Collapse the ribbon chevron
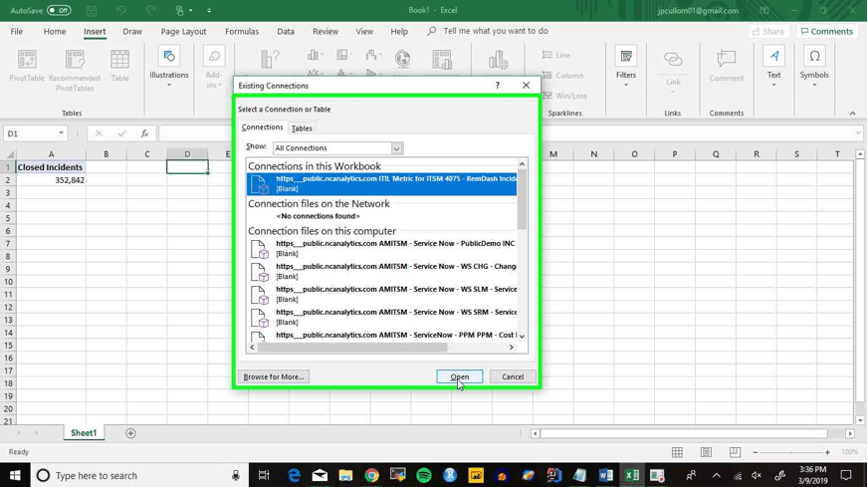The image size is (868, 487). 852,113
